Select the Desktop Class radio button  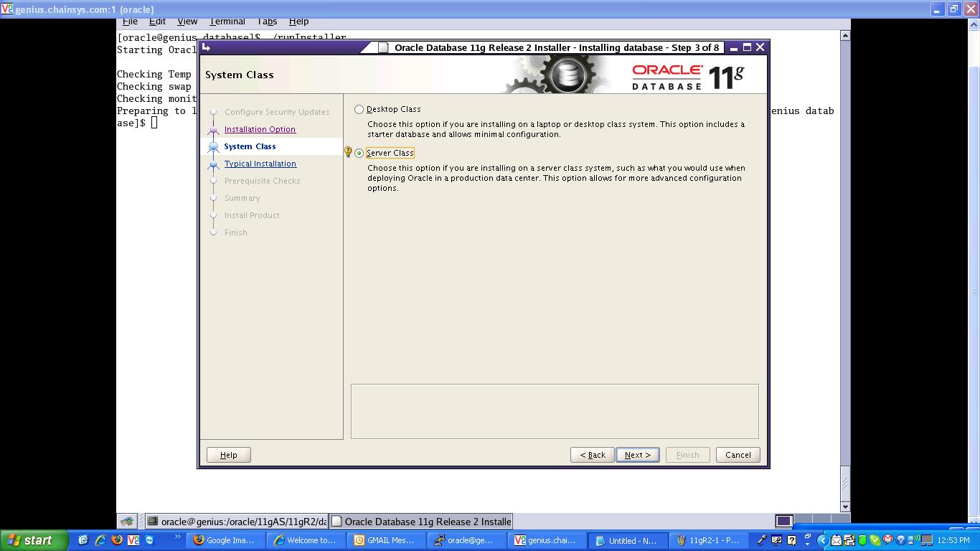click(359, 109)
